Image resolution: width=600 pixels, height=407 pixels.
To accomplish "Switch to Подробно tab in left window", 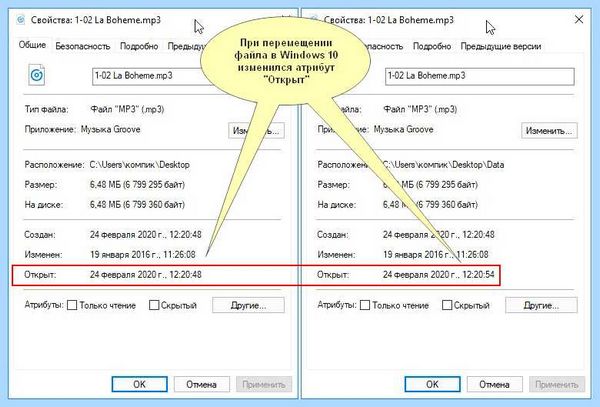I will click(139, 46).
